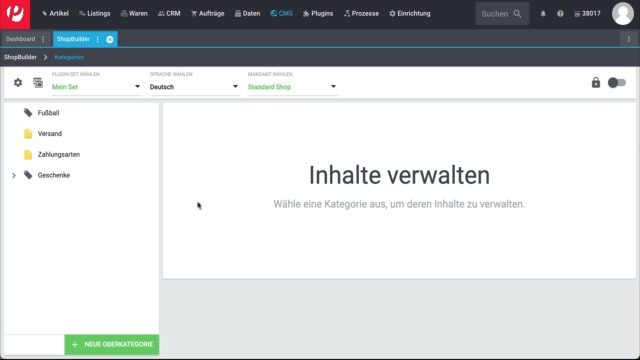Select the Versand category
Viewport: 640px width, 360px height.
point(50,133)
